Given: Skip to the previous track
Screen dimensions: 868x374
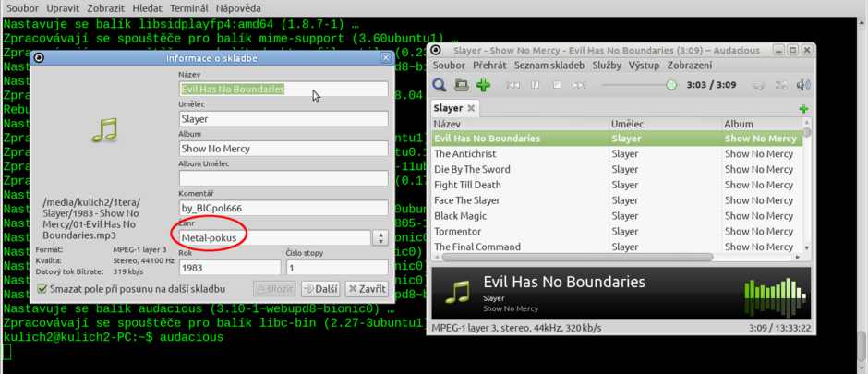Looking at the screenshot, I should tap(513, 85).
